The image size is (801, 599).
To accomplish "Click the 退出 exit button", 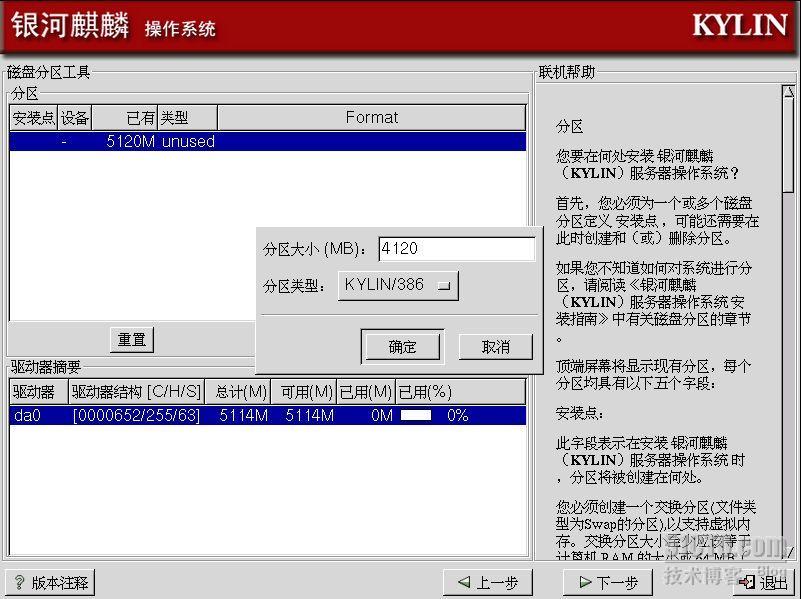I will 765,583.
